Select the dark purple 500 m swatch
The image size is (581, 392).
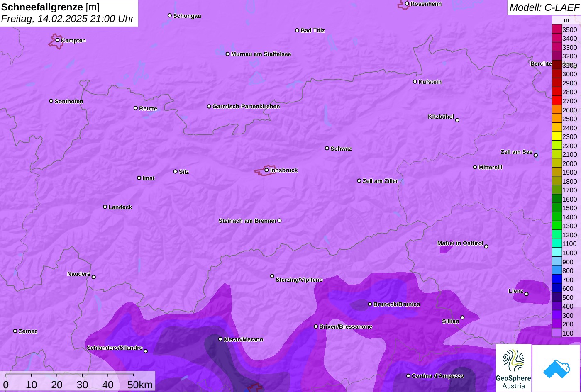point(557,297)
